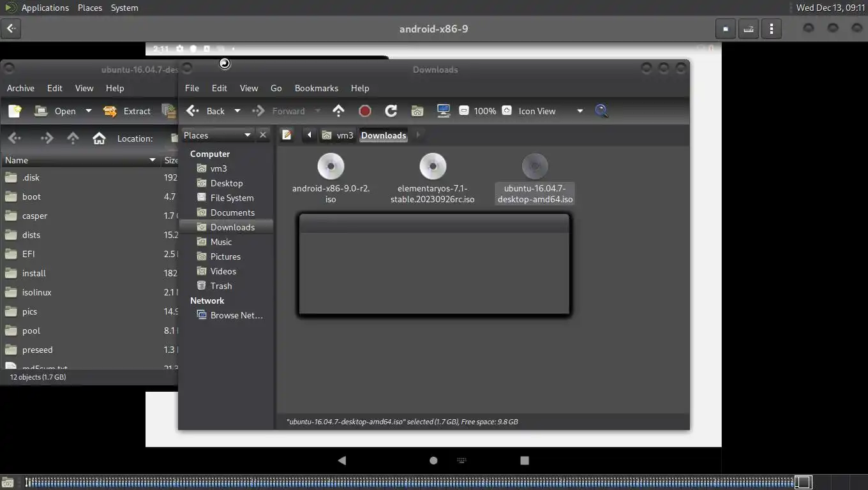868x490 pixels.
Task: Select the android-x86-9.0-r2.iso file
Action: [x=331, y=179]
